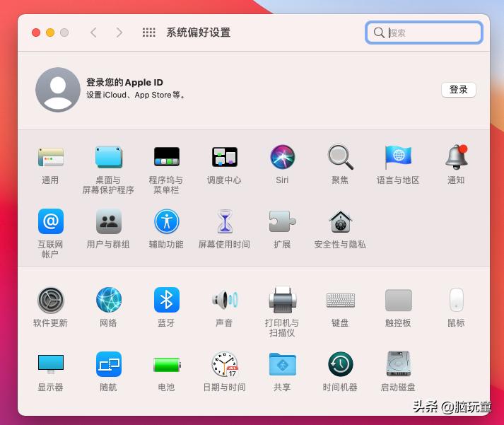Focus the 搜索 search field
Image resolution: width=504 pixels, height=425 pixels.
(423, 33)
